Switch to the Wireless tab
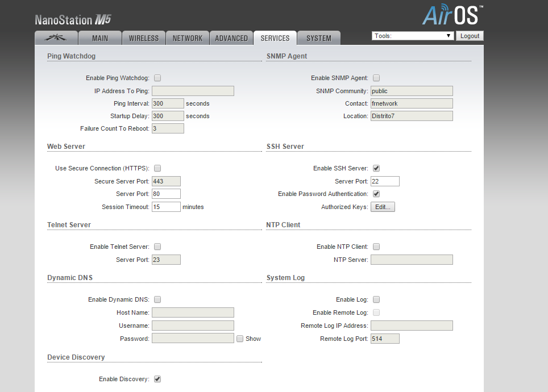This screenshot has height=392, width=548. pos(144,38)
